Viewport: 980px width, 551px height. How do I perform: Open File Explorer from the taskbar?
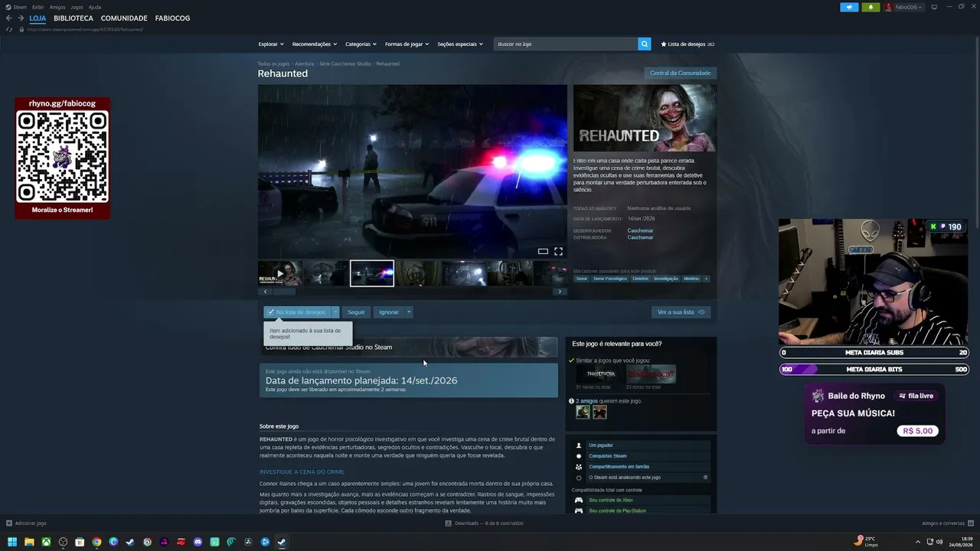coord(29,542)
